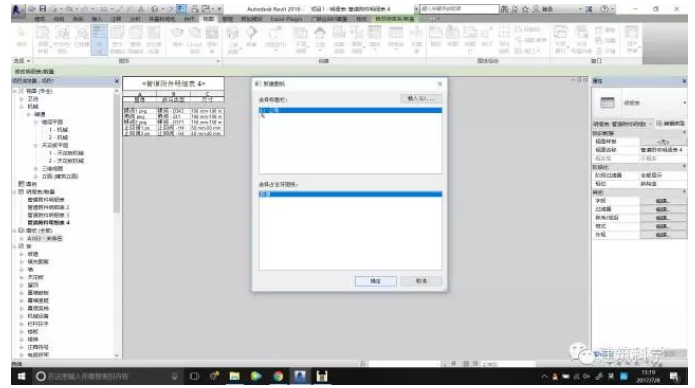Click the Cut Profile icon
The width and height of the screenshot is (695, 388).
click(153, 39)
